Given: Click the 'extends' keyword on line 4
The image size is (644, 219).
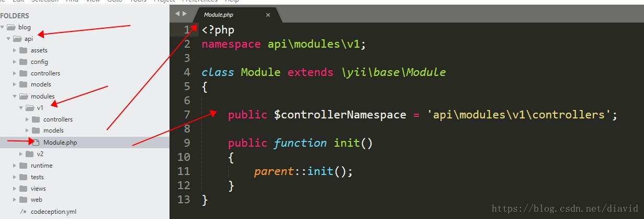Looking at the screenshot, I should (310, 72).
